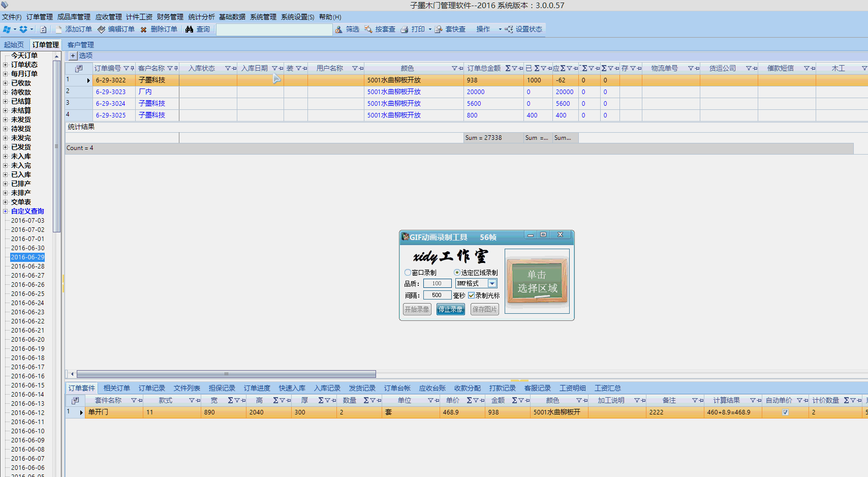
Task: Toggle the 录制光标 checkbox
Action: pos(471,295)
